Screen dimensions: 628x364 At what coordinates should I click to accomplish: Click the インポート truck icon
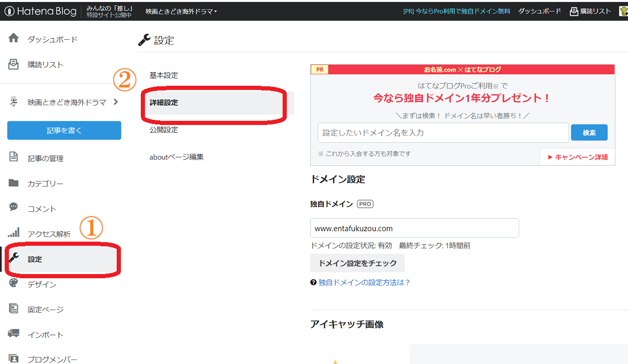[14, 334]
